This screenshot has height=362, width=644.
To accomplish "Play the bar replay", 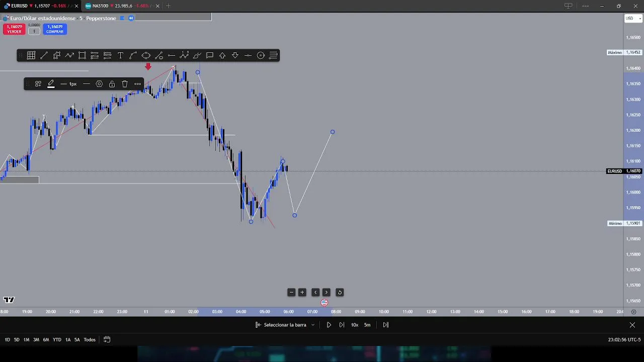I will [x=329, y=325].
